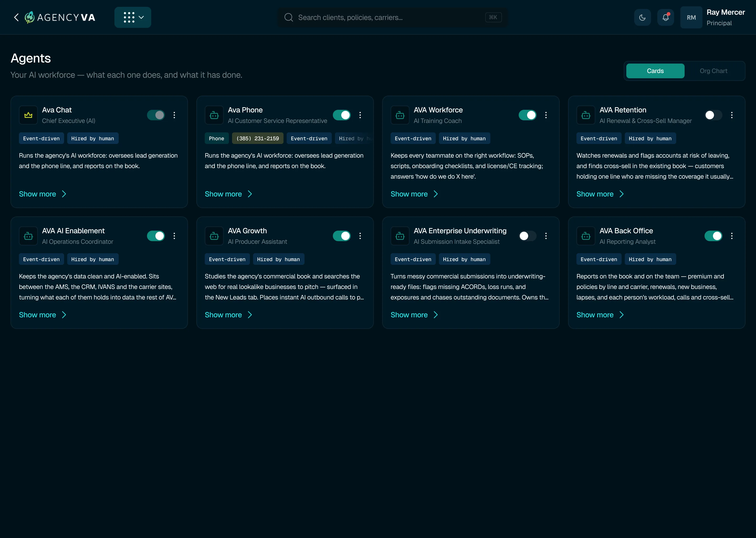
Task: Click the AgencyVA rocket logo
Action: point(60,17)
